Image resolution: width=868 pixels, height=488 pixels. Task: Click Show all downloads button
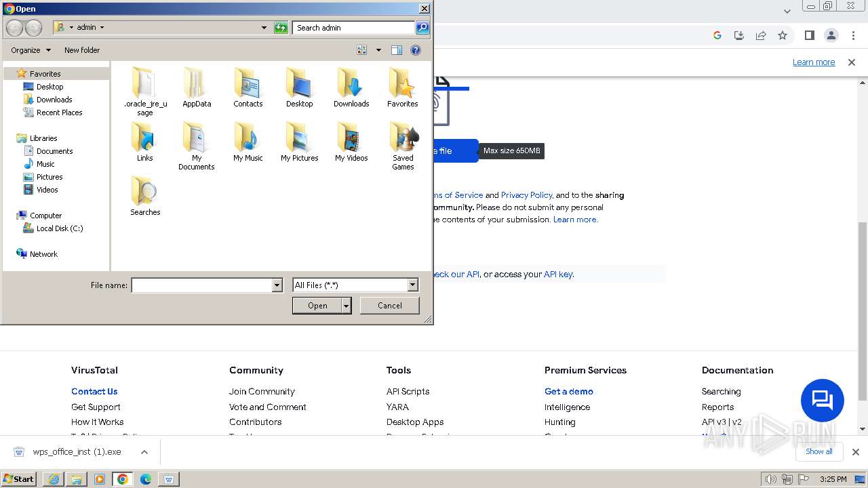[x=819, y=452]
